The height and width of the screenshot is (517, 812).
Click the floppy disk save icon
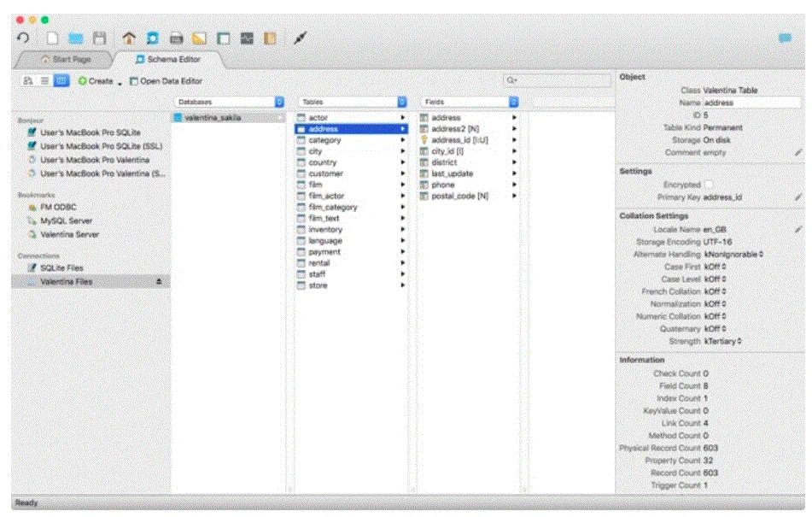(x=99, y=38)
